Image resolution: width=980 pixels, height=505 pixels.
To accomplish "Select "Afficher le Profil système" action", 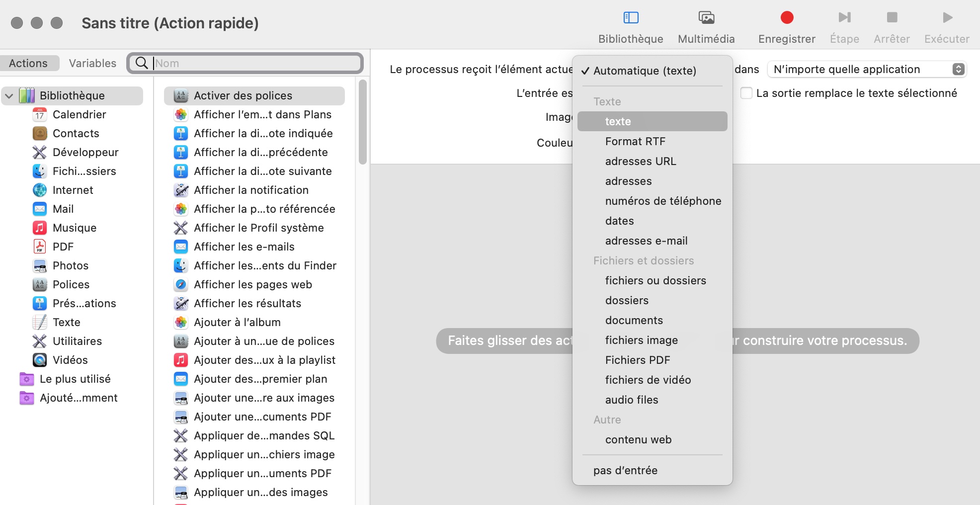I will 254,228.
